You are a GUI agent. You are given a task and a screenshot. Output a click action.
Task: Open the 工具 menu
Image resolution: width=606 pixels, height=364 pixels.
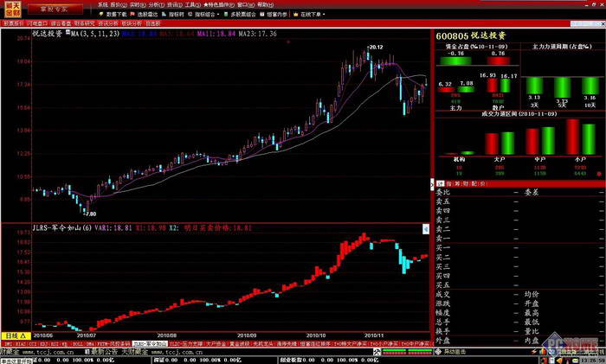coord(192,5)
